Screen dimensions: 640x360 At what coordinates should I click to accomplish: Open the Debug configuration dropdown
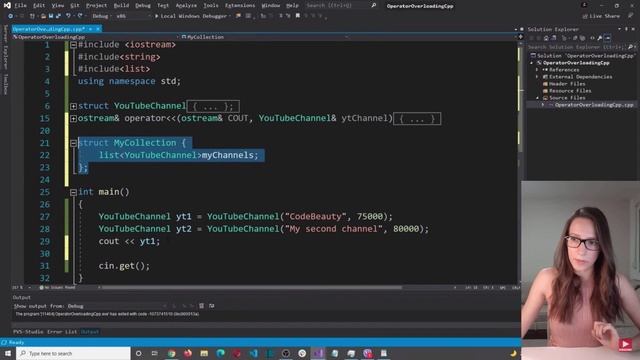point(102,16)
